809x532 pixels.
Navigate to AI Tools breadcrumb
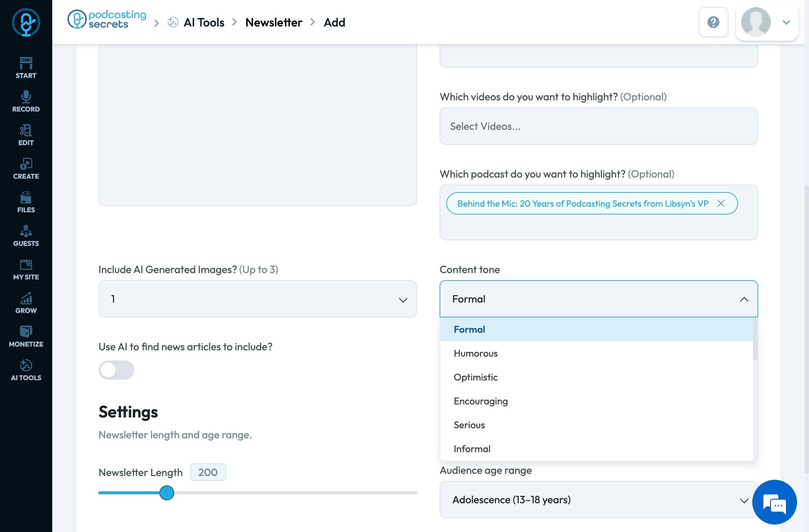204,22
